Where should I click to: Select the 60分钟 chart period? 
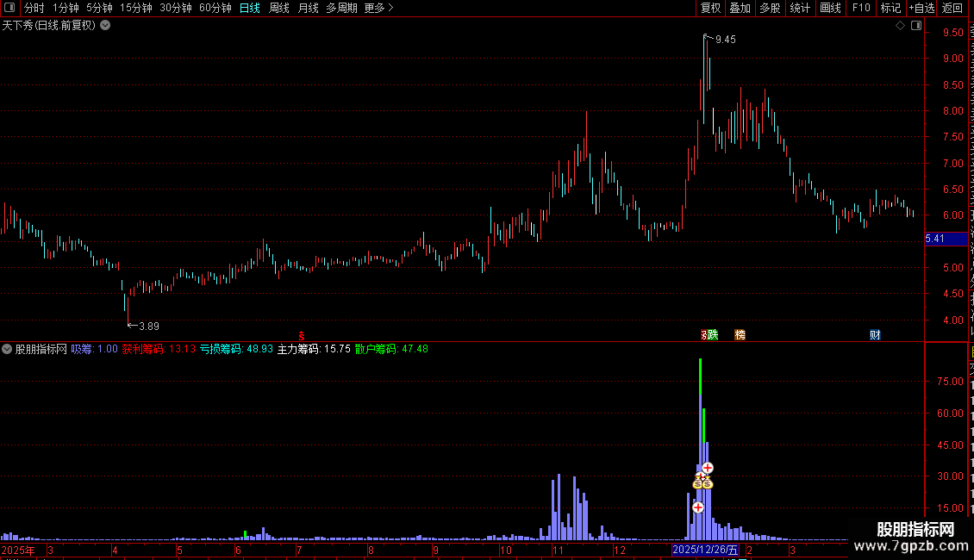click(x=215, y=8)
